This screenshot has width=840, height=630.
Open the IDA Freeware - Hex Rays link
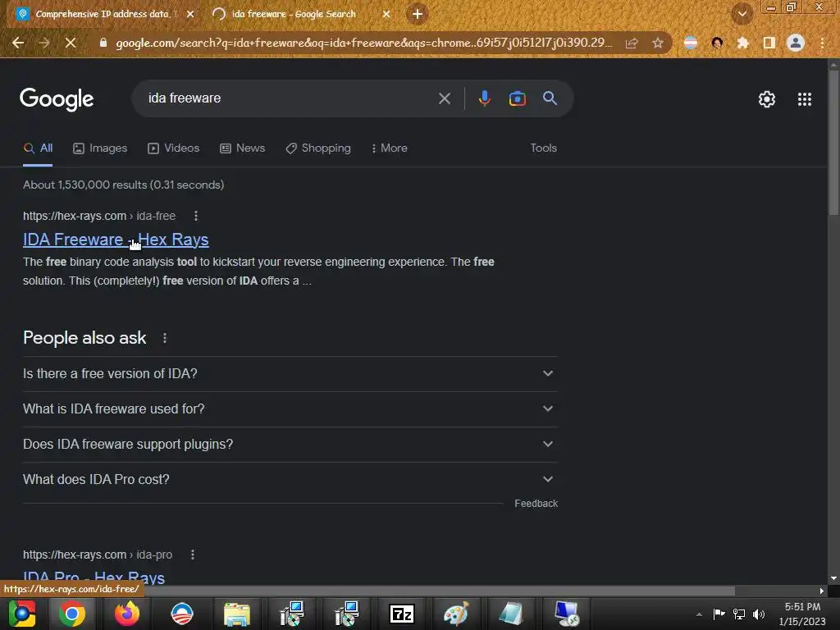tap(116, 240)
